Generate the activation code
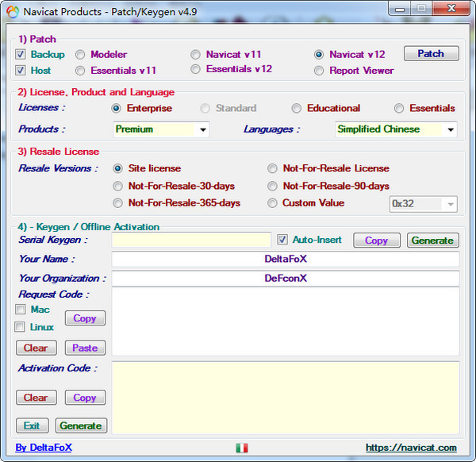The height and width of the screenshot is (462, 476). click(81, 425)
